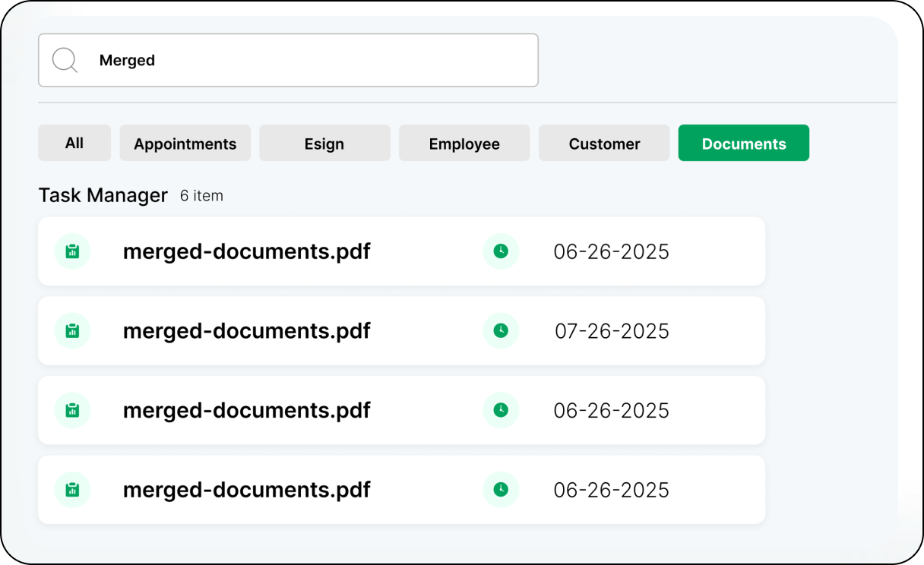Switch to the Customer tab
The height and width of the screenshot is (565, 924).
(x=604, y=144)
